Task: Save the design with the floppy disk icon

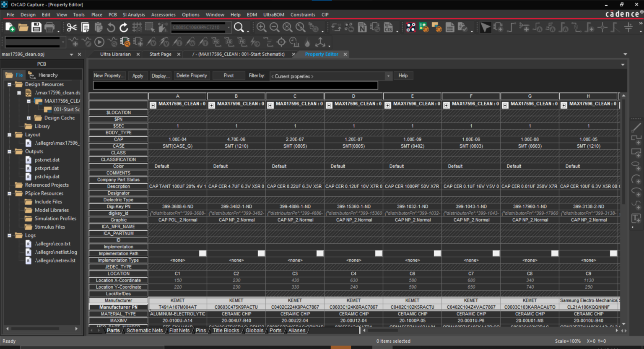Action: (36, 28)
